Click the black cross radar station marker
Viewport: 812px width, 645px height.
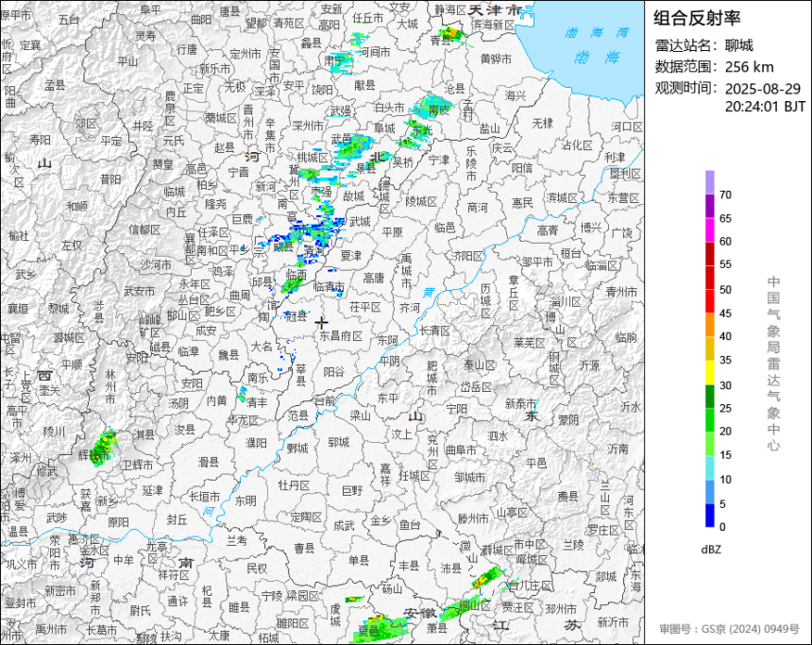click(322, 322)
